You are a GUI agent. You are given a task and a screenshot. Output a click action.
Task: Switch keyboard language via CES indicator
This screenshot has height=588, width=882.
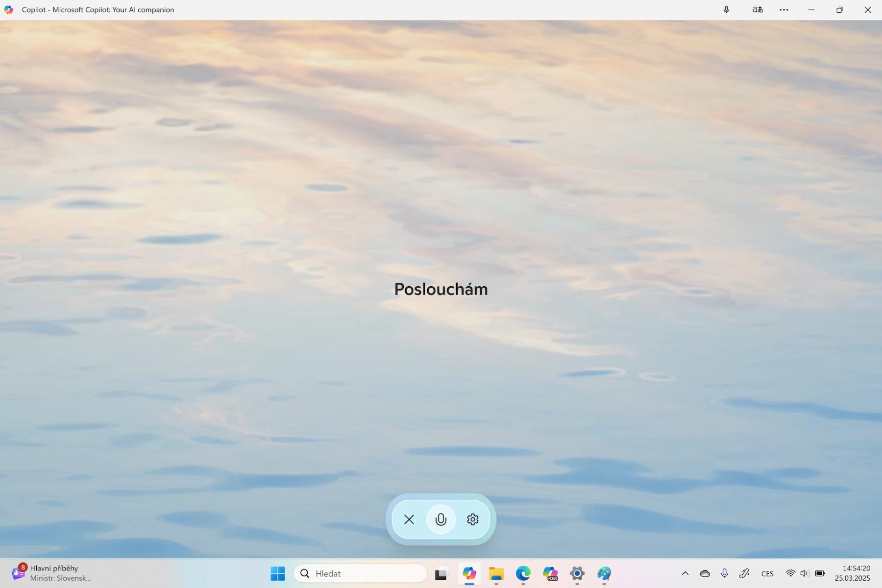pos(767,574)
